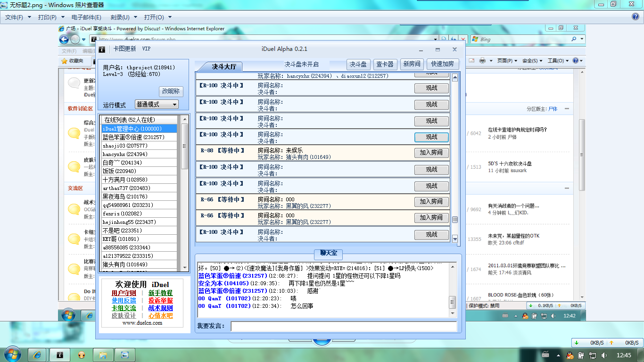644x362 pixels.
Task: Open 投诉举报 link
Action: click(160, 301)
